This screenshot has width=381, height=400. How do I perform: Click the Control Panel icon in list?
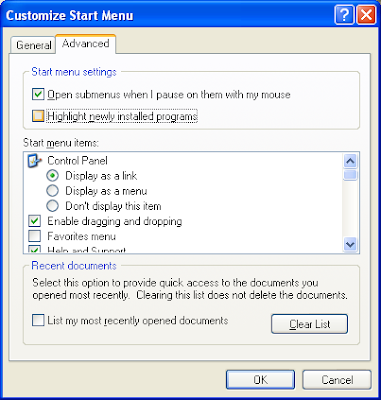coord(35,161)
